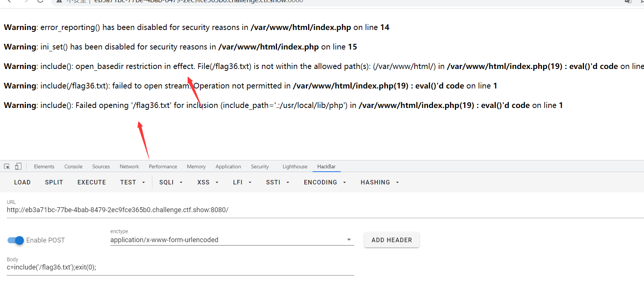Switch to the Sources tab
644x295 pixels.
[101, 166]
